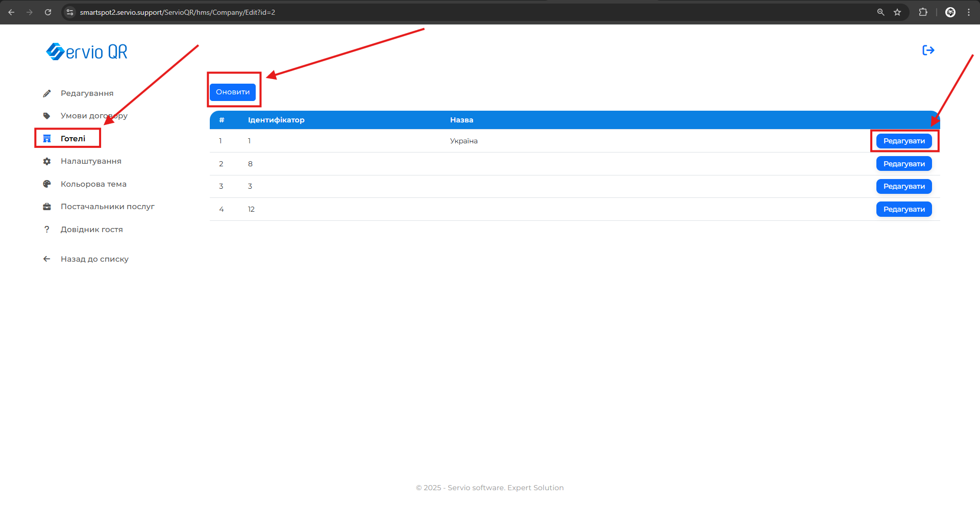Go to Постачальники послуг section
This screenshot has height=506, width=980.
(x=107, y=207)
